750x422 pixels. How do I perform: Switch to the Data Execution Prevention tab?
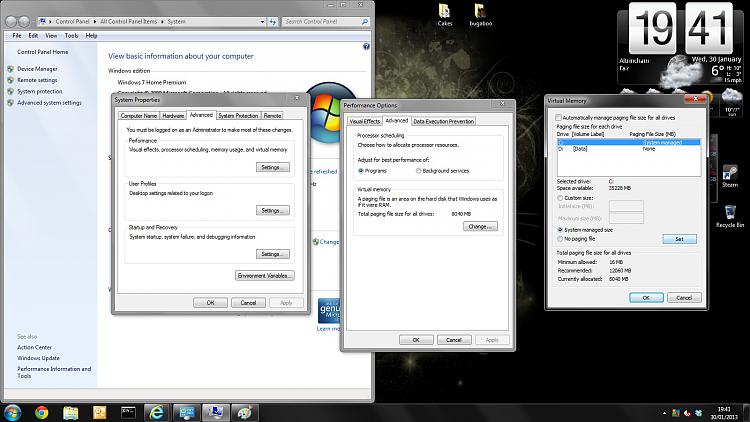tap(443, 122)
